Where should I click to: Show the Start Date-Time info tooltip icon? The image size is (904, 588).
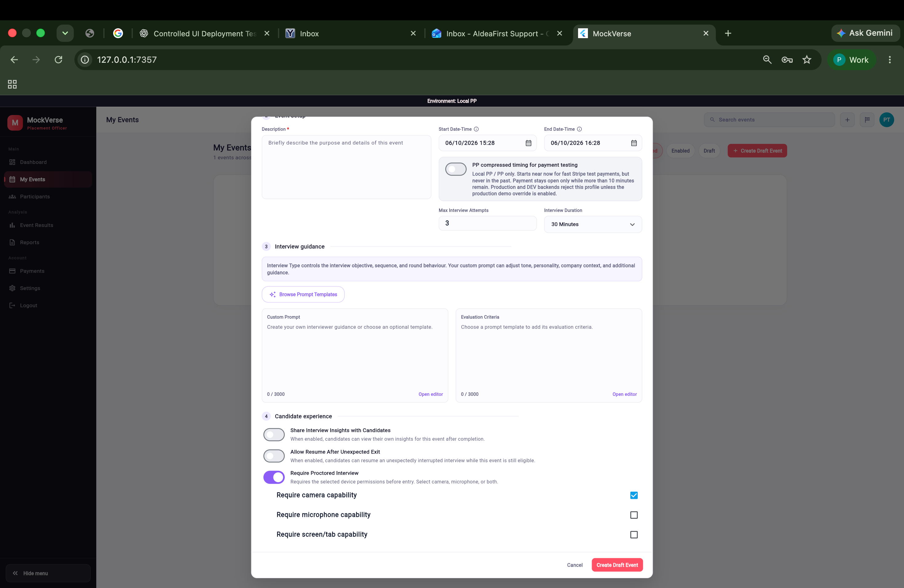(476, 129)
